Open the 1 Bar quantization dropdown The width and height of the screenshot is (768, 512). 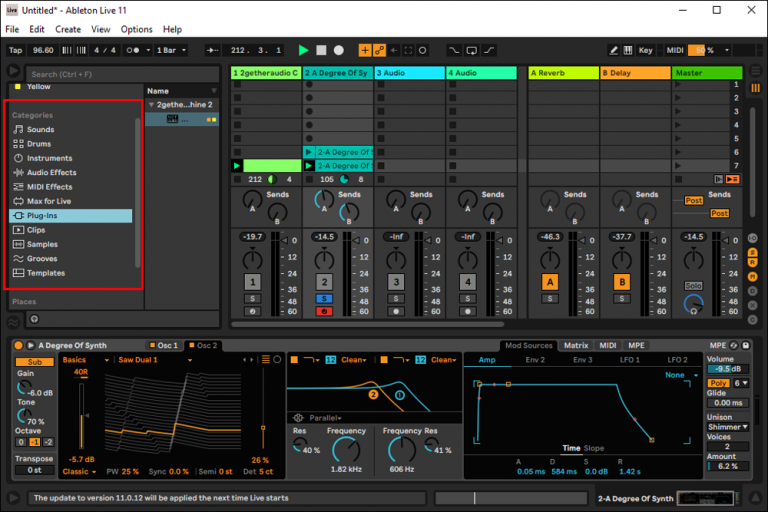tap(169, 50)
